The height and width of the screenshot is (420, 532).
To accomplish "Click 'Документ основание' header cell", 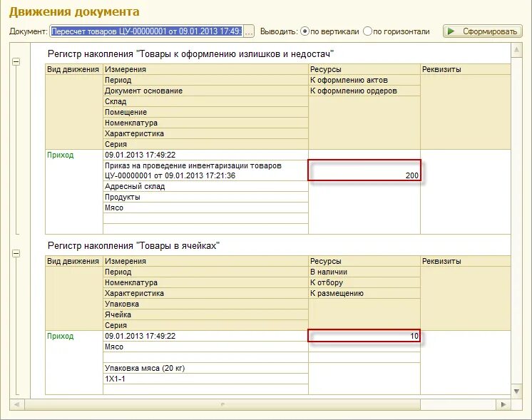I will pos(205,91).
